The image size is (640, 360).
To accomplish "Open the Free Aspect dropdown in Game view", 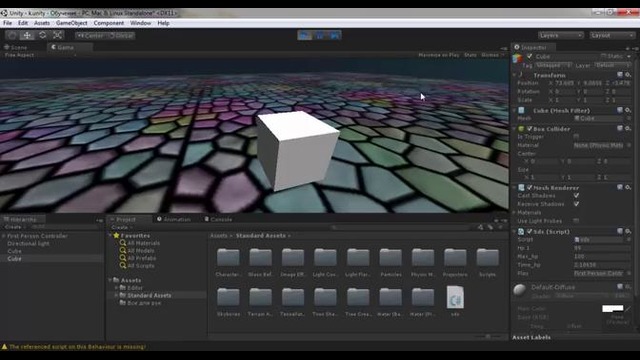I will (x=40, y=55).
